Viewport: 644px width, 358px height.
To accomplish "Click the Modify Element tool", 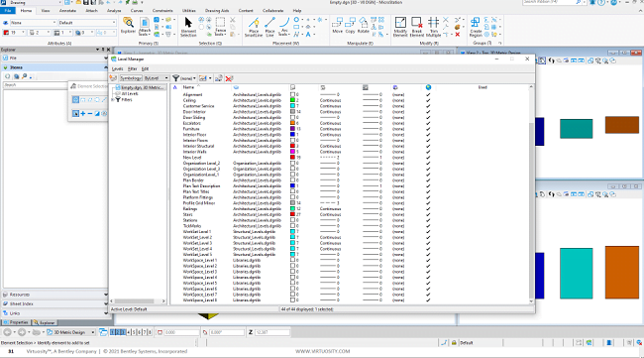I will pyautogui.click(x=400, y=27).
